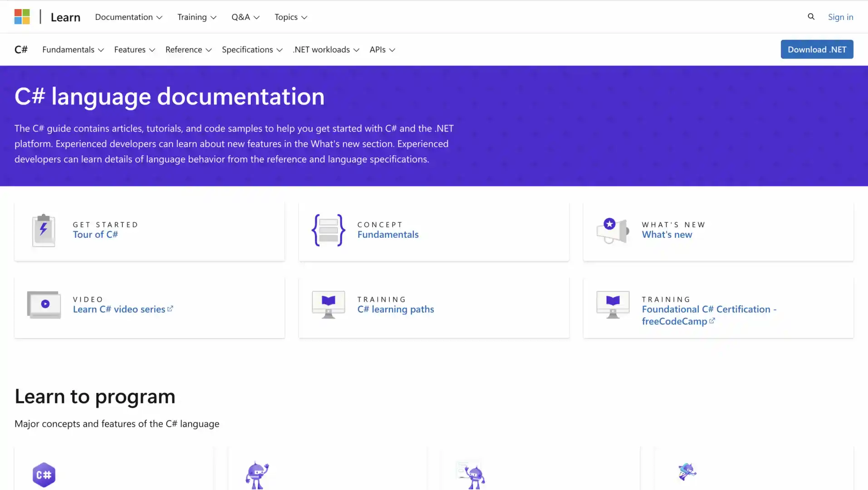Open the Fundamentals menu in C# nav
Screen dimensions: 868x490
pos(73,49)
